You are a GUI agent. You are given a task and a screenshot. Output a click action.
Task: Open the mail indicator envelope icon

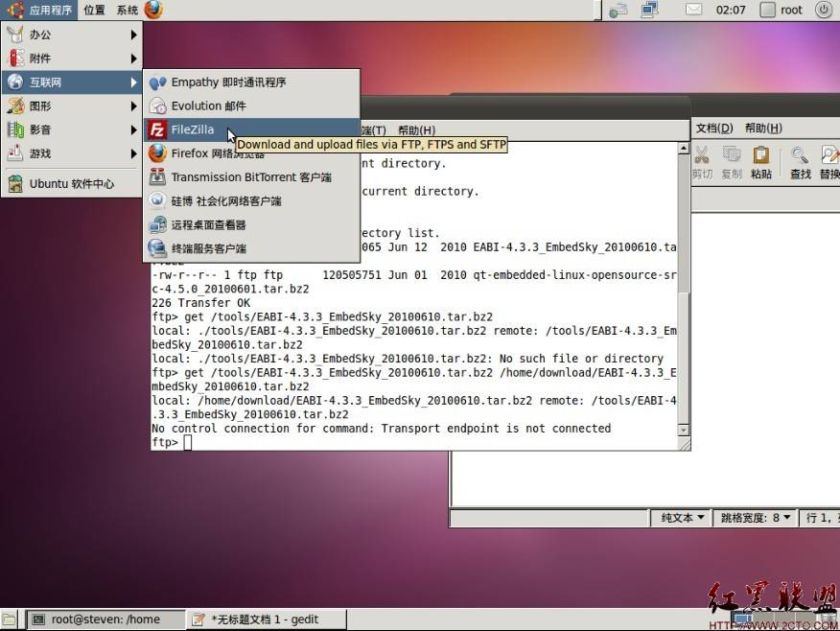[693, 10]
